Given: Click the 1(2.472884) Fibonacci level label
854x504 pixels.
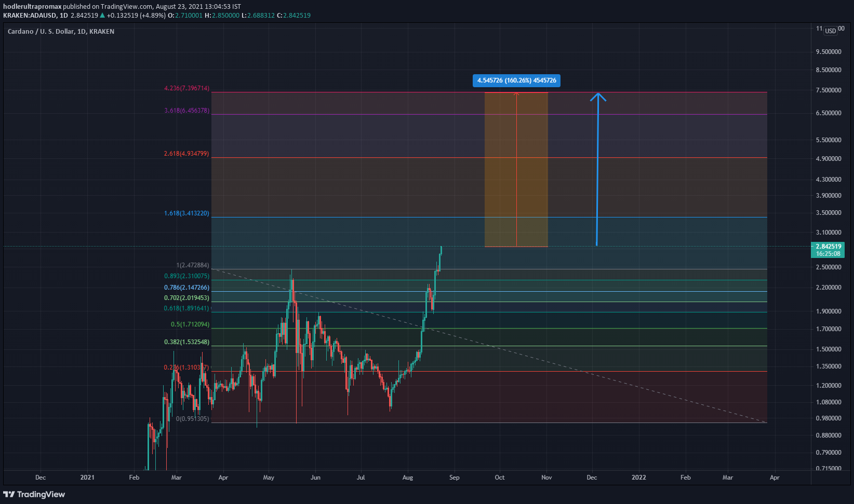Looking at the screenshot, I should (193, 265).
